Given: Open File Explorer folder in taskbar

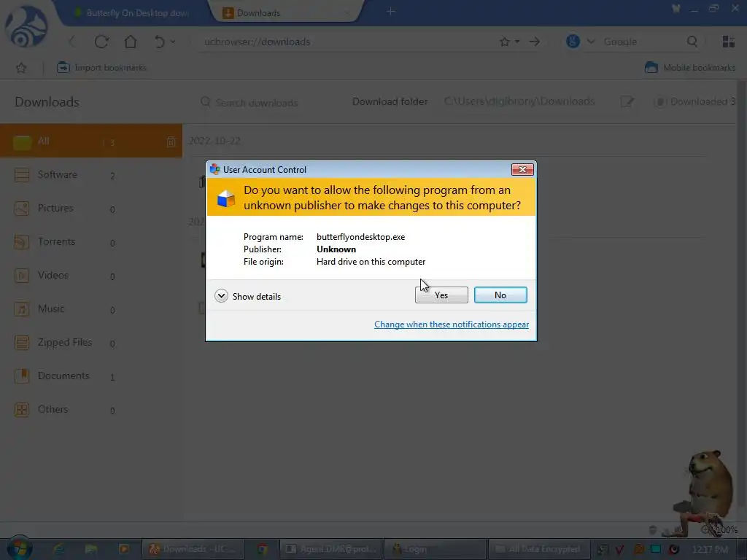Looking at the screenshot, I should point(91,549).
